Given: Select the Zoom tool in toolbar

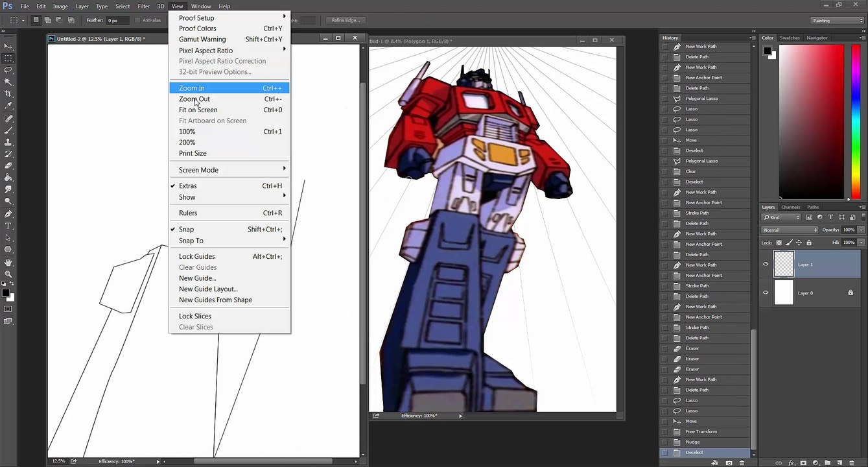Looking at the screenshot, I should (x=8, y=274).
